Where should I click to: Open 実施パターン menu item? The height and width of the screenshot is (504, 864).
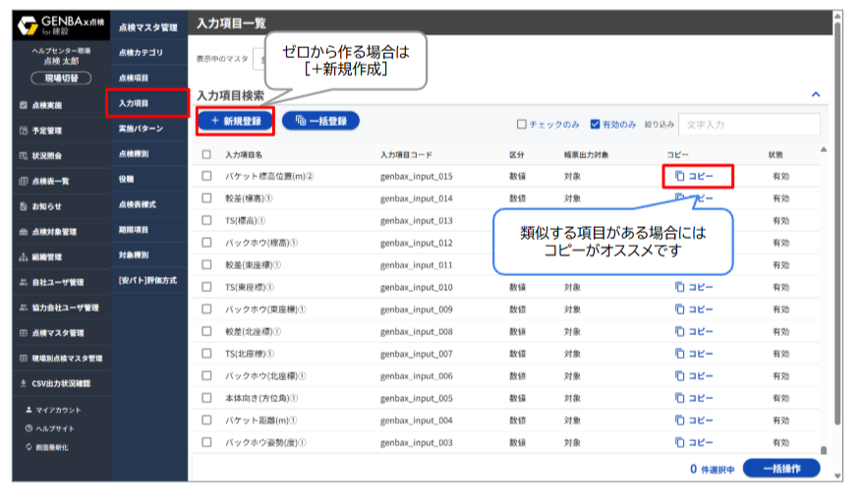(x=141, y=129)
